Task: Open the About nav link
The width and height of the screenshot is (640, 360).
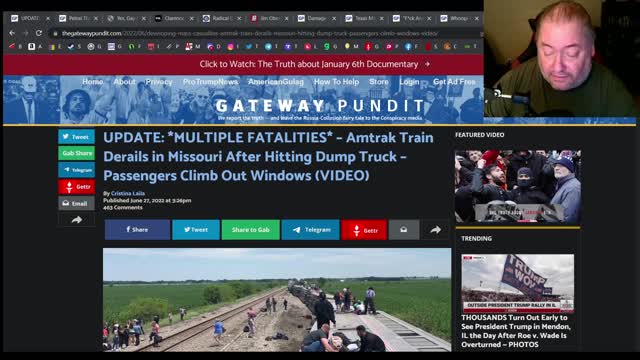Action: 124,82
